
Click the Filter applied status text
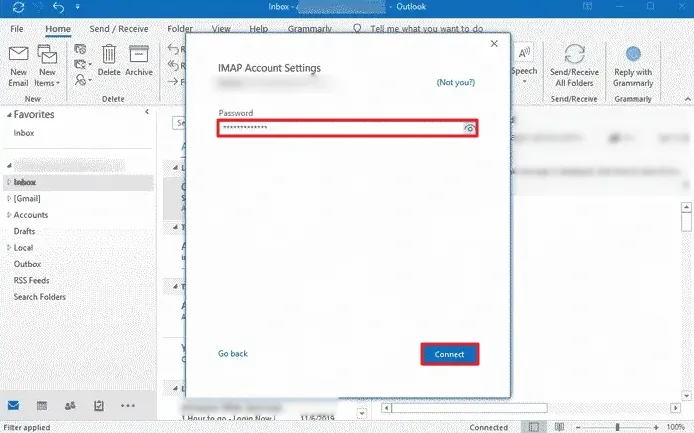tap(27, 427)
